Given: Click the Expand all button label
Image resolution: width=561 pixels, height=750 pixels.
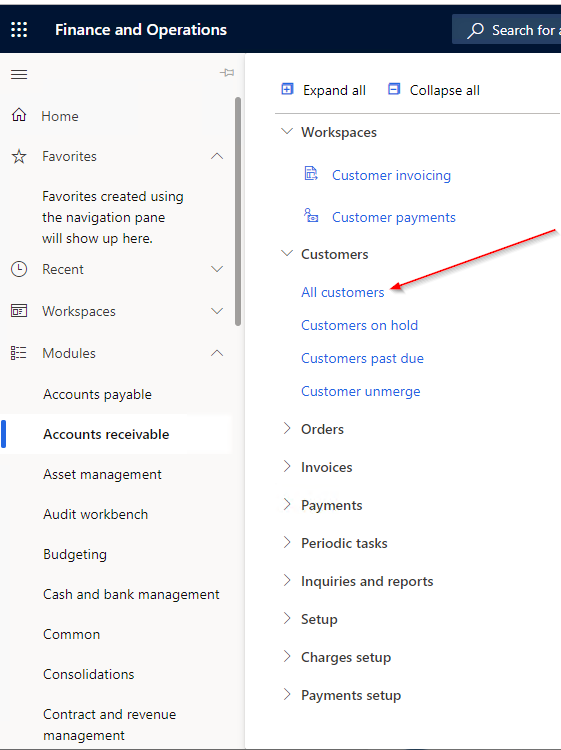Looking at the screenshot, I should point(334,90).
